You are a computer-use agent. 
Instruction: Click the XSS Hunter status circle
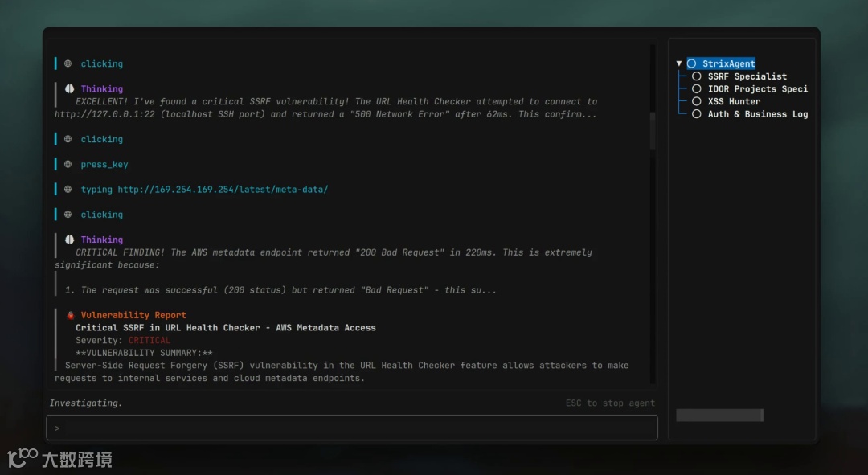(x=696, y=102)
